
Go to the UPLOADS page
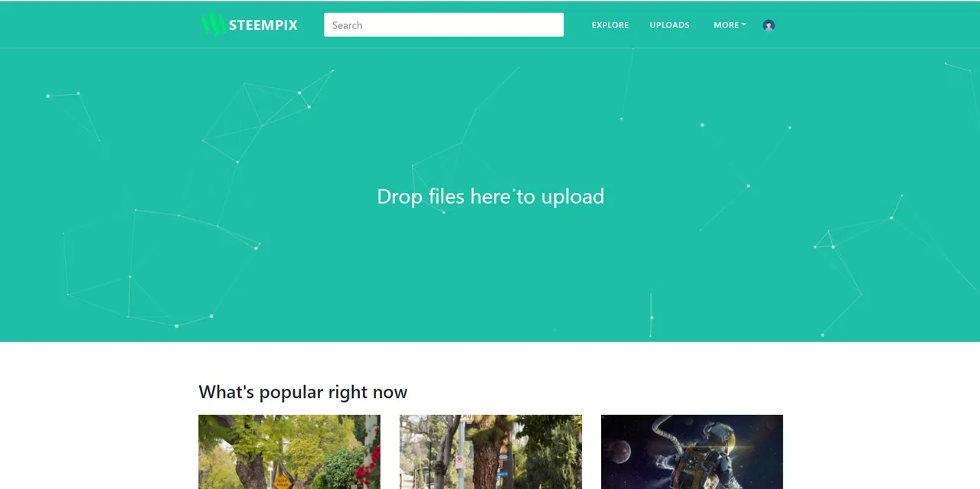[669, 25]
